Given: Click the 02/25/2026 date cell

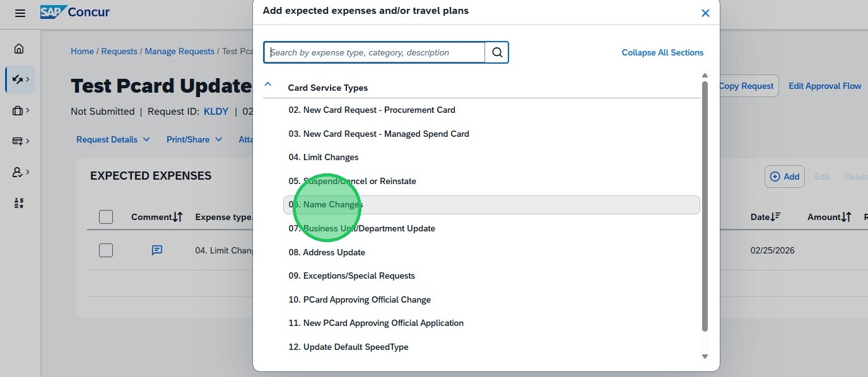Looking at the screenshot, I should 772,250.
